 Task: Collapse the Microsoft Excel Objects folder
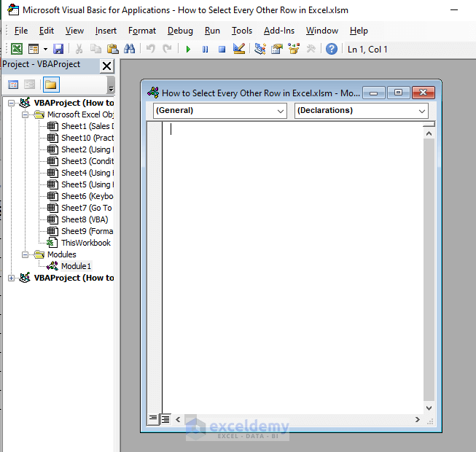pos(26,114)
